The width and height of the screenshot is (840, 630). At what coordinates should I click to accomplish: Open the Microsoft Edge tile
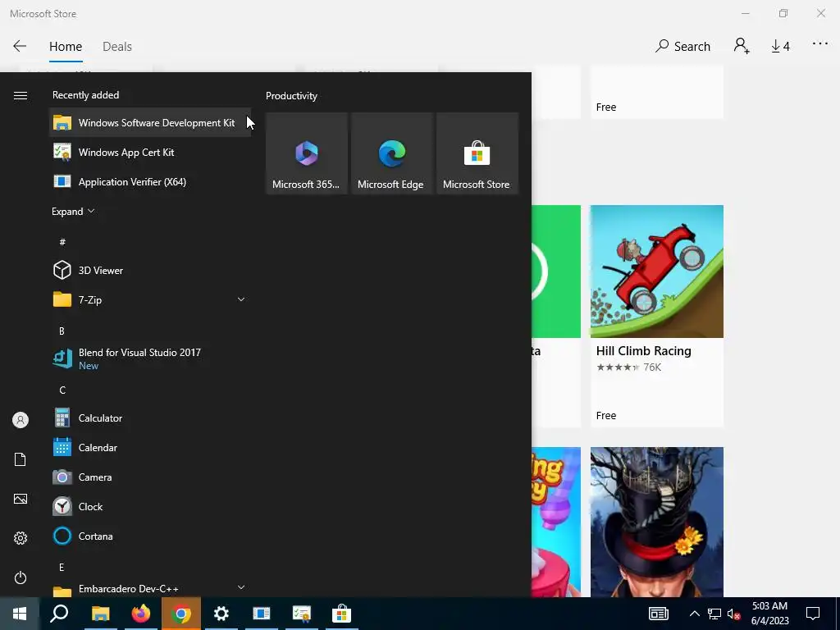391,153
